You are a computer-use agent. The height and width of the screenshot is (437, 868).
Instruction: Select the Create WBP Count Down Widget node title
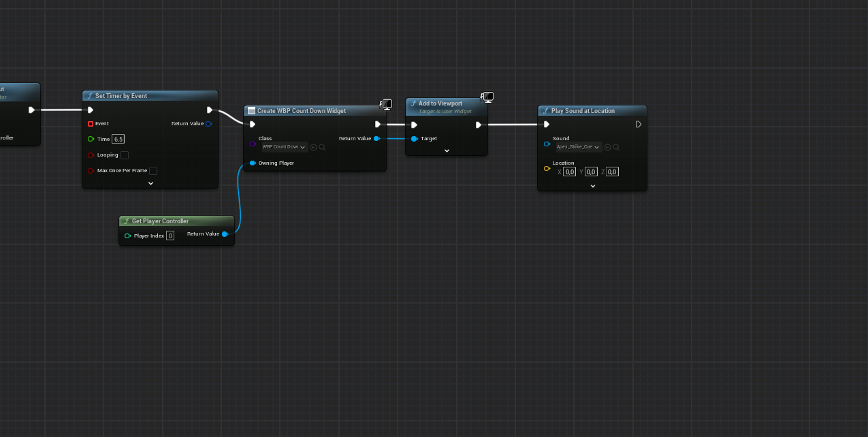pos(301,111)
